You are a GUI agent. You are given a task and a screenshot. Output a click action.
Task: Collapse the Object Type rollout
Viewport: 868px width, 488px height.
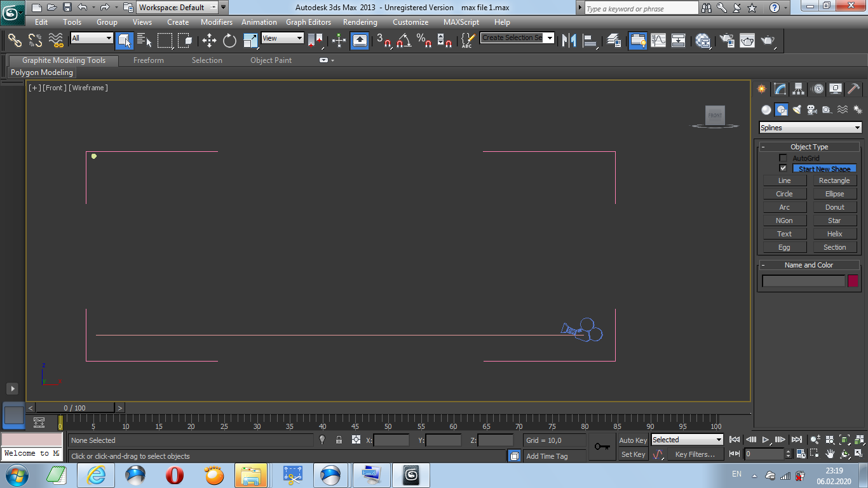(x=810, y=147)
